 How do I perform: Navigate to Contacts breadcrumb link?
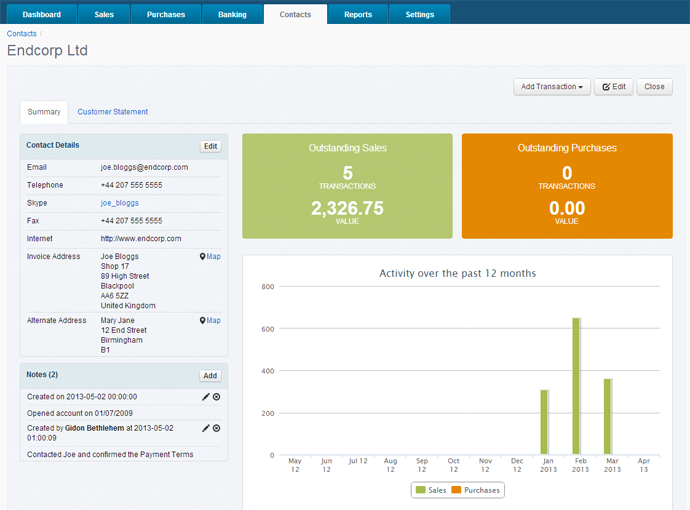click(22, 33)
